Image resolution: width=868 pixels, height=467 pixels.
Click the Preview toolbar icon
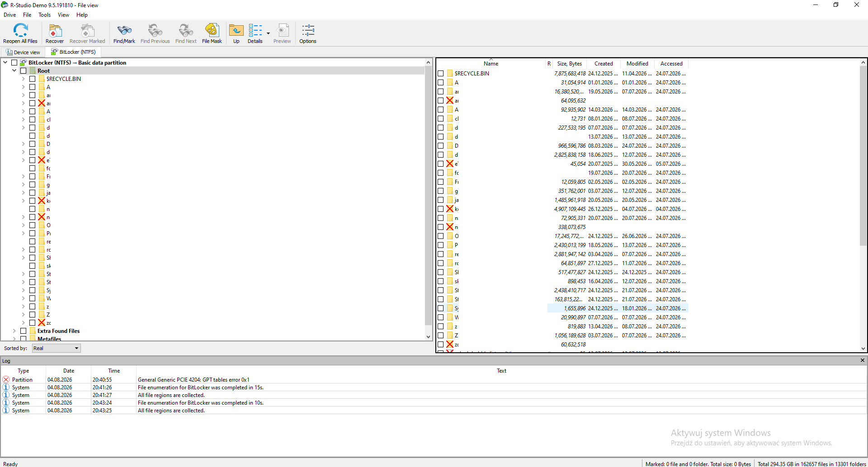(x=282, y=30)
